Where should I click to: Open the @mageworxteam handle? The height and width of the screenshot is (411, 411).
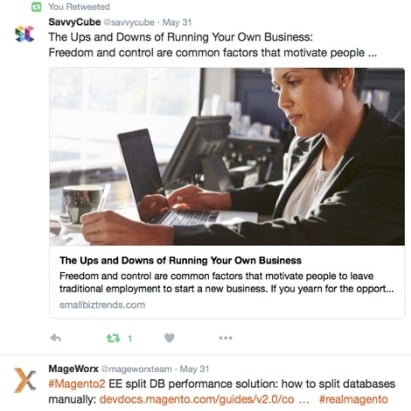137,369
